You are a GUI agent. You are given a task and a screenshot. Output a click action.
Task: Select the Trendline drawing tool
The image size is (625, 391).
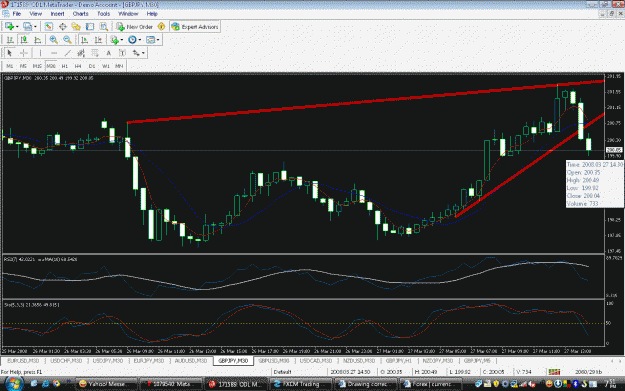67,53
